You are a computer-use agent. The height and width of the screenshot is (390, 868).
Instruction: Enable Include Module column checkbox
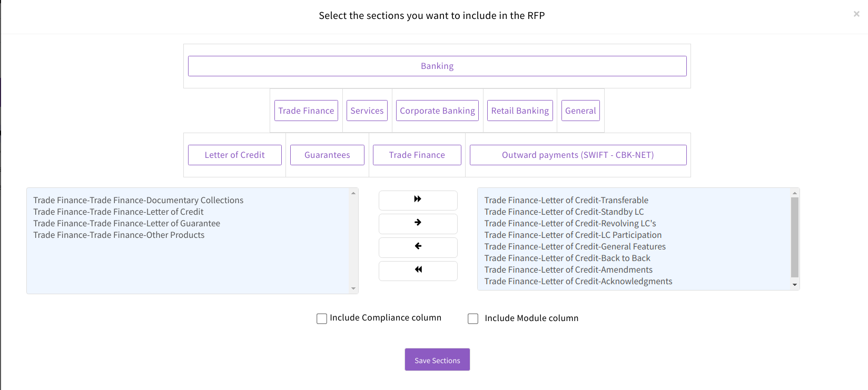coord(473,318)
